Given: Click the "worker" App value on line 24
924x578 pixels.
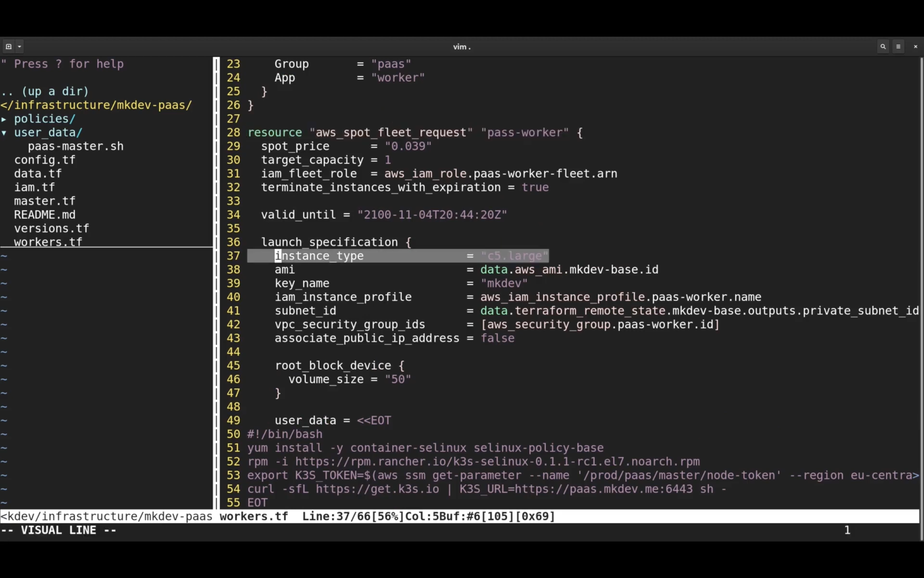Looking at the screenshot, I should (x=398, y=78).
